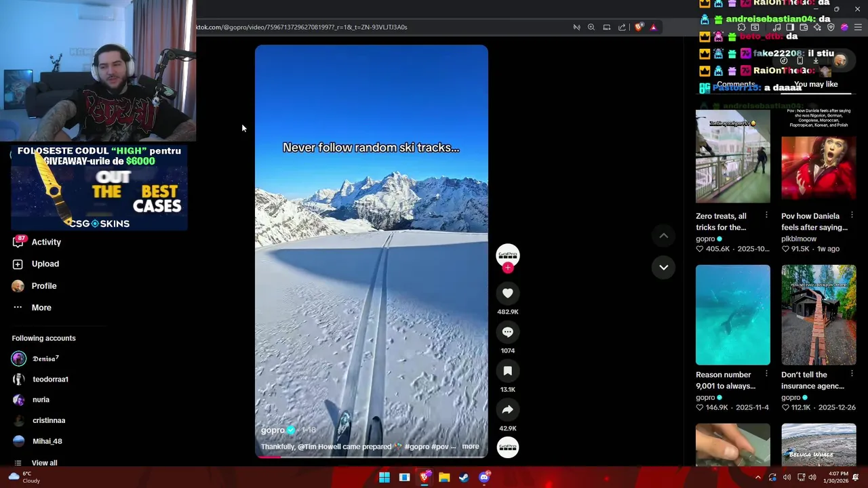Image resolution: width=868 pixels, height=488 pixels.
Task: Open options for 'Pov how Daniela' video
Action: tap(852, 216)
